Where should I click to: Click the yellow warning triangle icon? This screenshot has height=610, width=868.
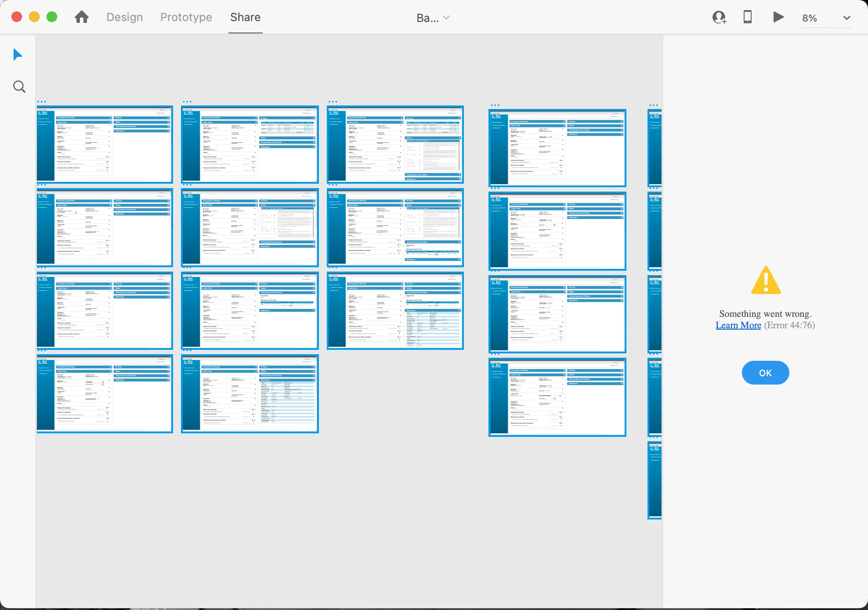click(766, 280)
